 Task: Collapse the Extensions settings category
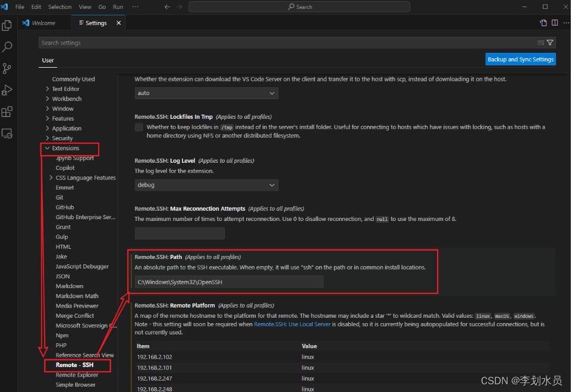click(65, 148)
